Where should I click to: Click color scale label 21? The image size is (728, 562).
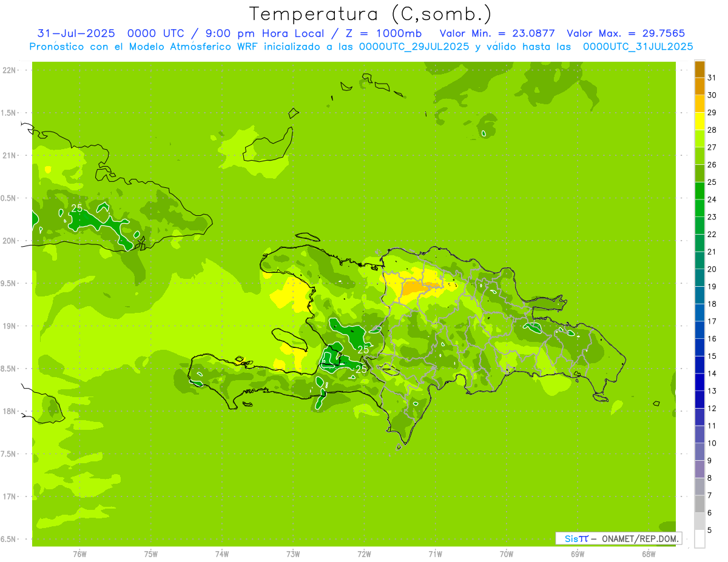click(712, 252)
